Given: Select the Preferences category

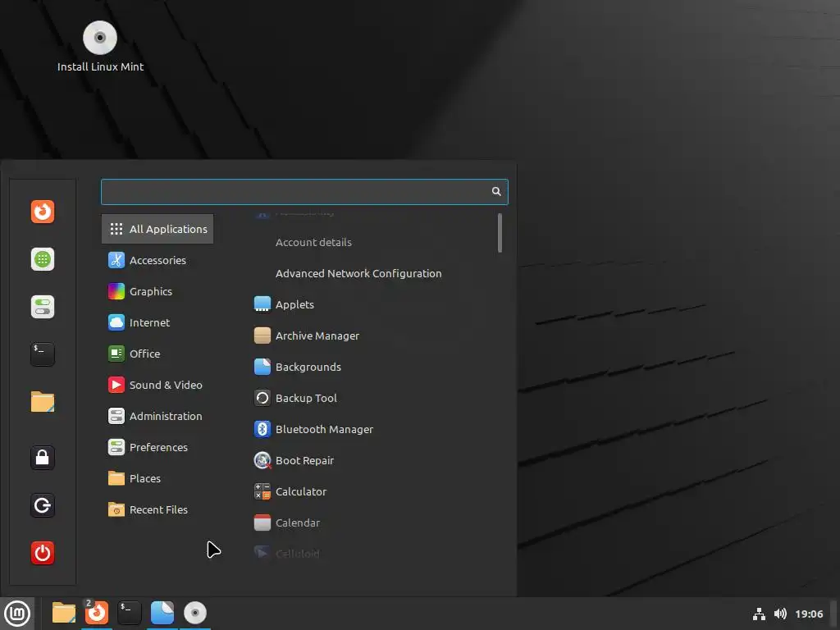Looking at the screenshot, I should click(157, 447).
